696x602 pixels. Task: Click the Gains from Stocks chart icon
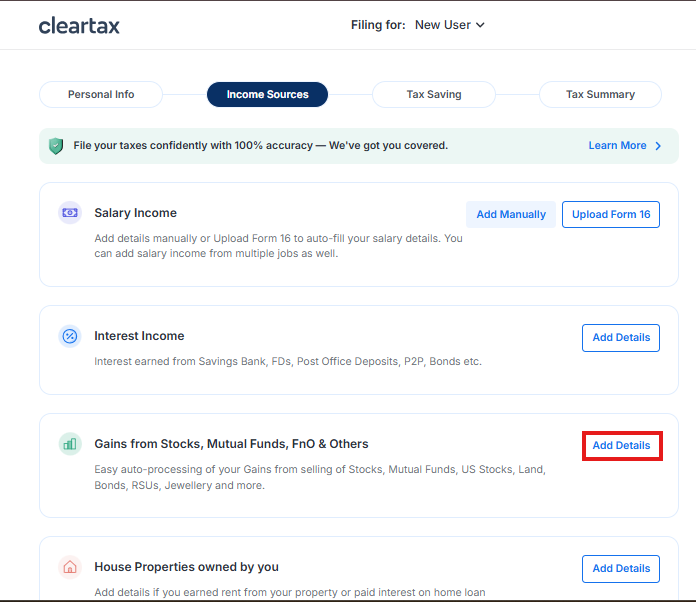coord(70,444)
